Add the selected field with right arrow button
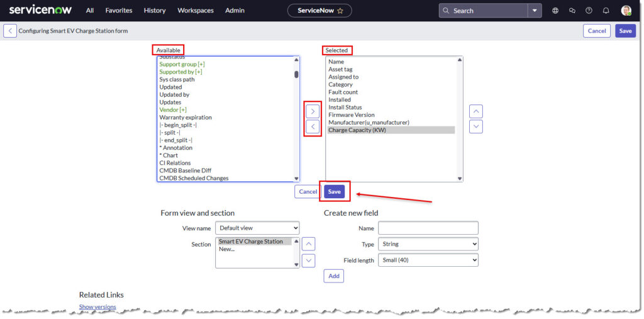Viewport: 644px width, 319px height. click(313, 111)
